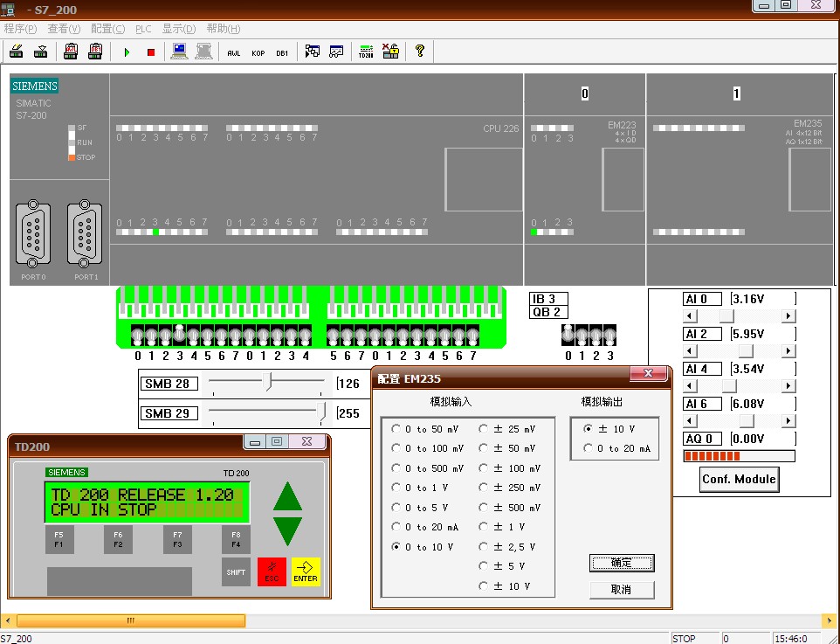Click the DB1 data block icon
Screen dimensions: 840x644
(282, 52)
